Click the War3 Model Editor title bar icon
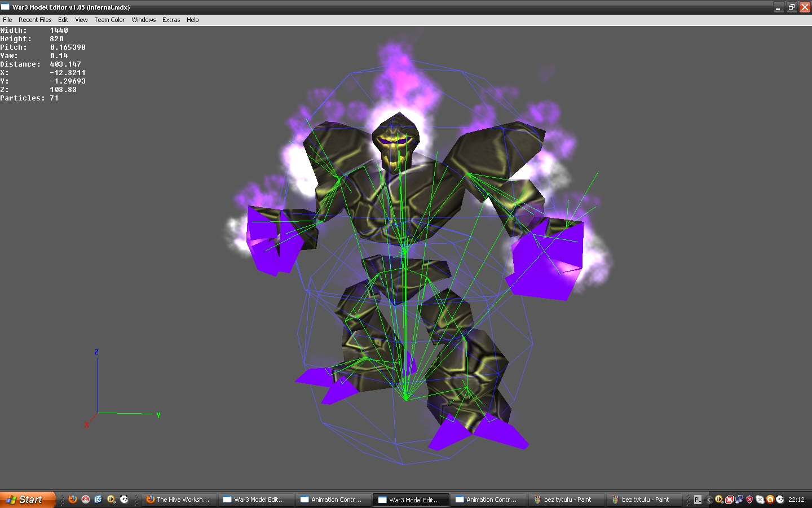The width and height of the screenshot is (812, 508). [x=6, y=7]
